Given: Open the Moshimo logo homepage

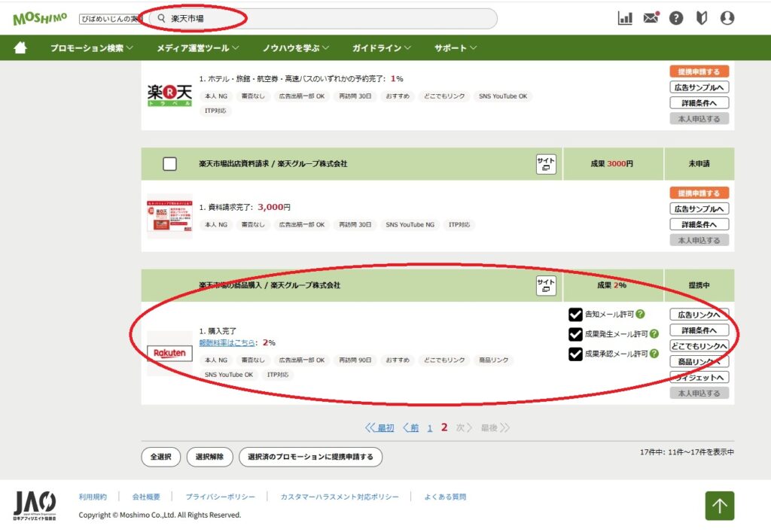Looking at the screenshot, I should [x=40, y=19].
